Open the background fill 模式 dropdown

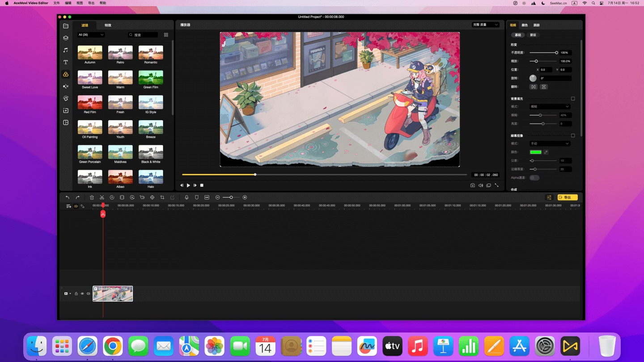click(550, 107)
